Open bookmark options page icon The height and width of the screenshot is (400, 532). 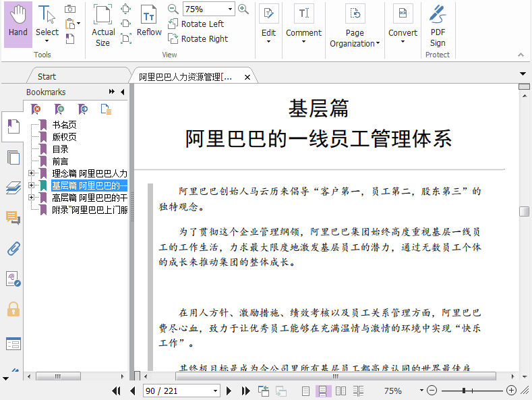(x=106, y=109)
